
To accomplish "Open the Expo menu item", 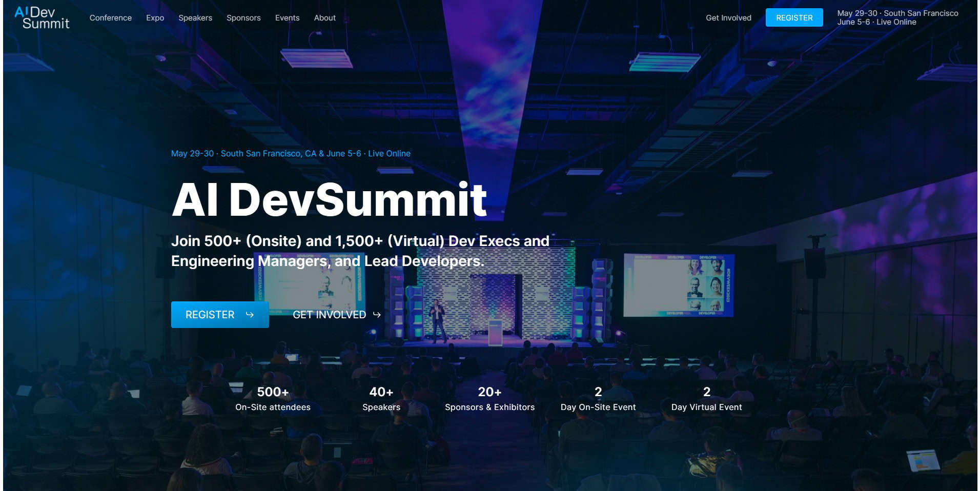I will pyautogui.click(x=155, y=18).
